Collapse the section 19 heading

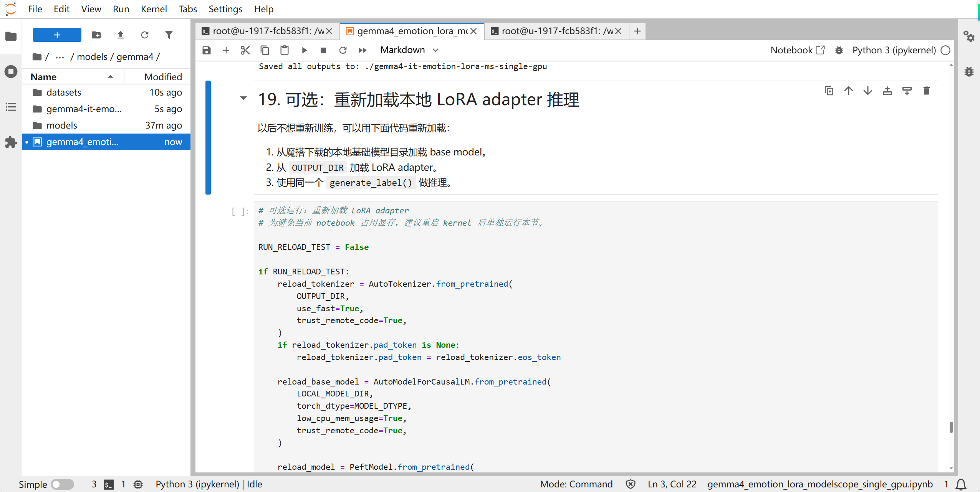click(x=243, y=98)
